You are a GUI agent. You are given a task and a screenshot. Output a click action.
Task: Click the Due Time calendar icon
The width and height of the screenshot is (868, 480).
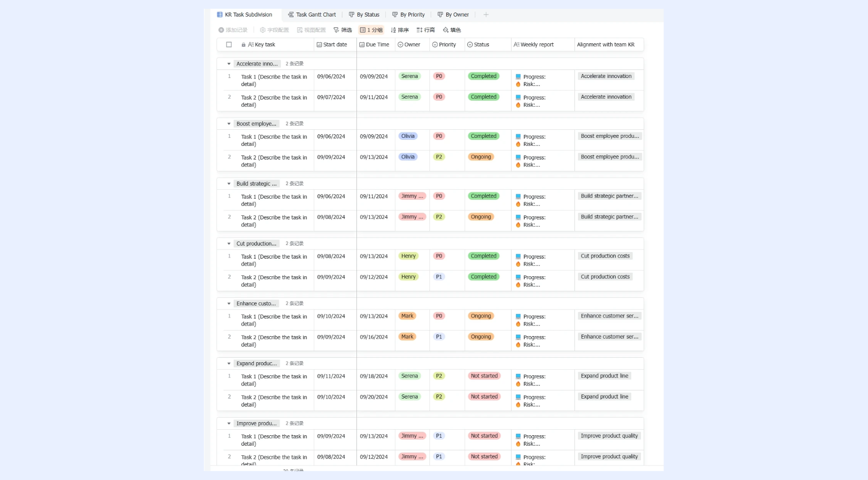(362, 45)
